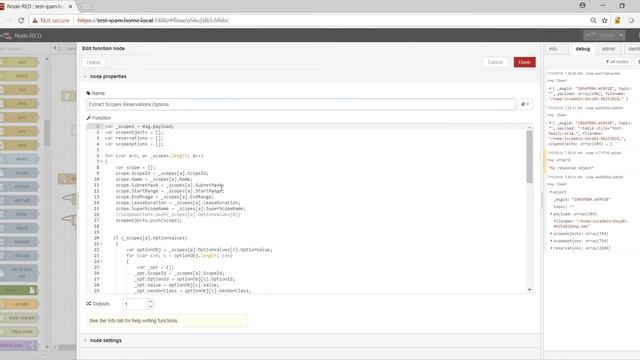
Task: Bookmark this page with the star icon
Action: pyautogui.click(x=604, y=20)
